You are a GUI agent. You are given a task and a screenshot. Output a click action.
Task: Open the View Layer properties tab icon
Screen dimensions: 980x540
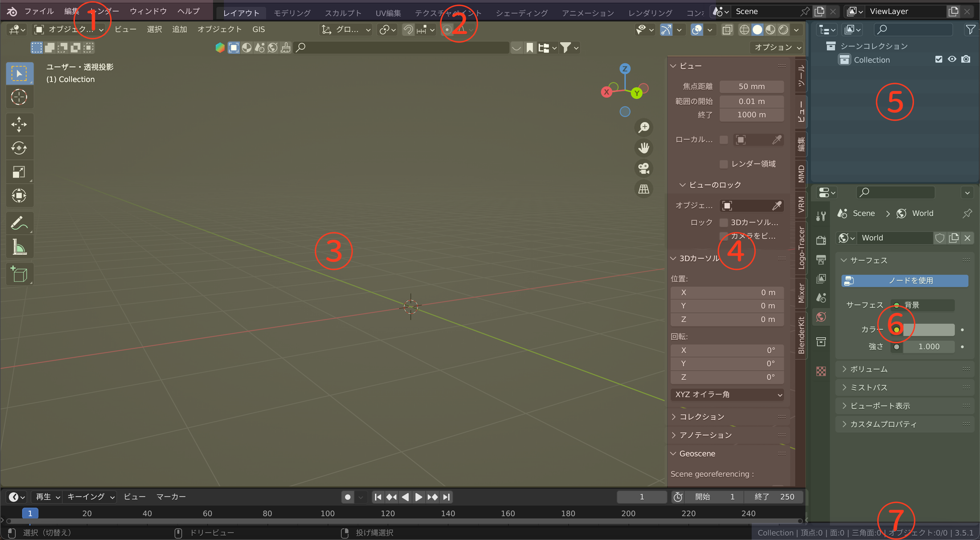(821, 279)
